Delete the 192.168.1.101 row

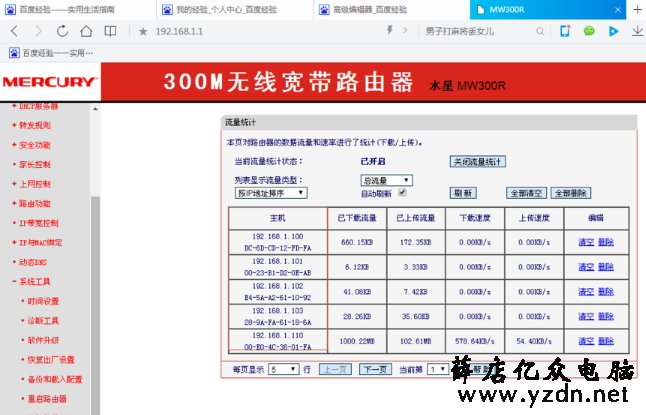(x=606, y=267)
